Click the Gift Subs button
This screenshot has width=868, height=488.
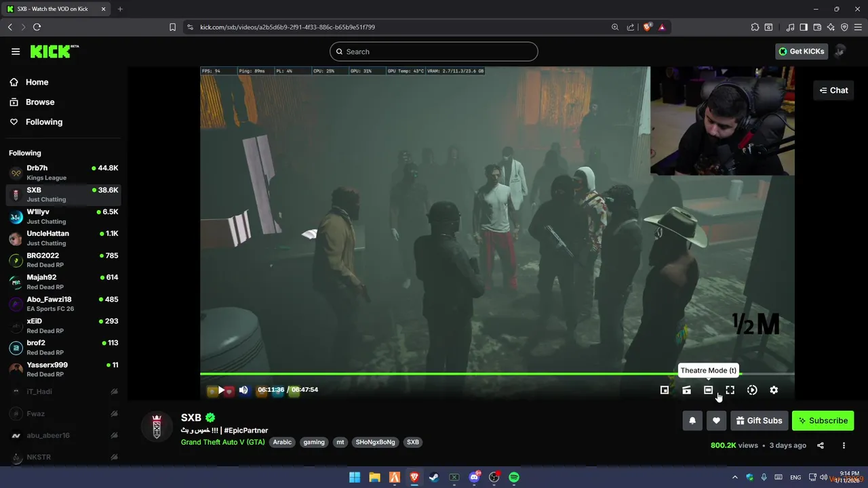pos(759,420)
